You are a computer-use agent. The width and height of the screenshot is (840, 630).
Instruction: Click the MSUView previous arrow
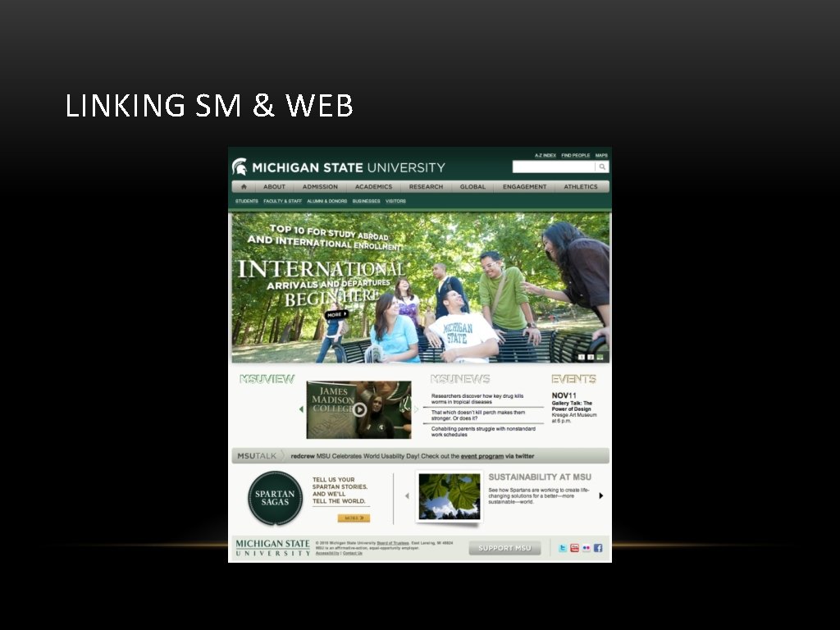301,409
